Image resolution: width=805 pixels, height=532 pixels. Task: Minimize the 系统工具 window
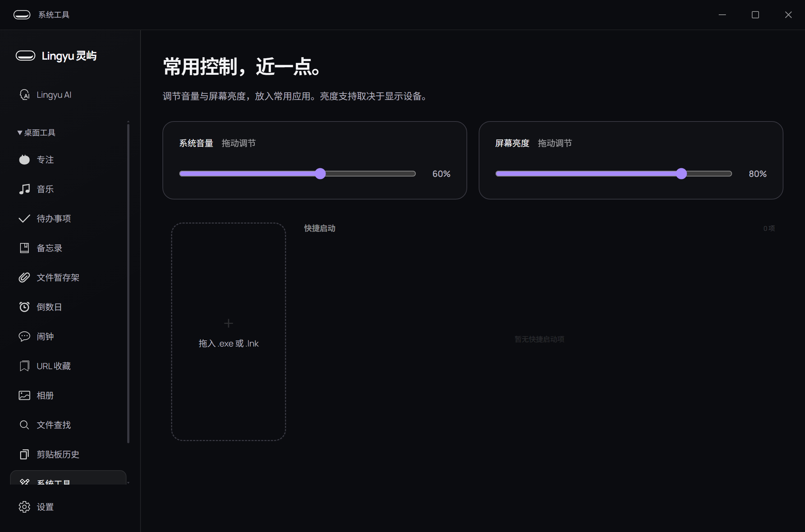tap(722, 15)
